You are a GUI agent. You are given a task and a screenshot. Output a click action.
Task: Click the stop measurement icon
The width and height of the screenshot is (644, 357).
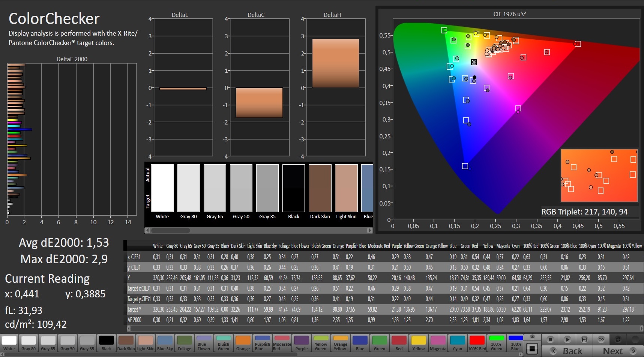pyautogui.click(x=550, y=339)
